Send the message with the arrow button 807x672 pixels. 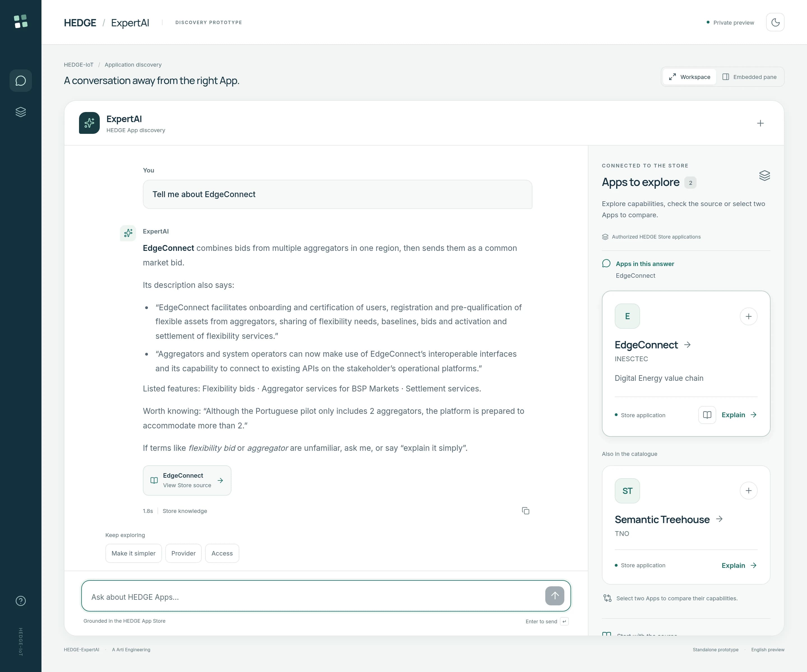pos(555,596)
